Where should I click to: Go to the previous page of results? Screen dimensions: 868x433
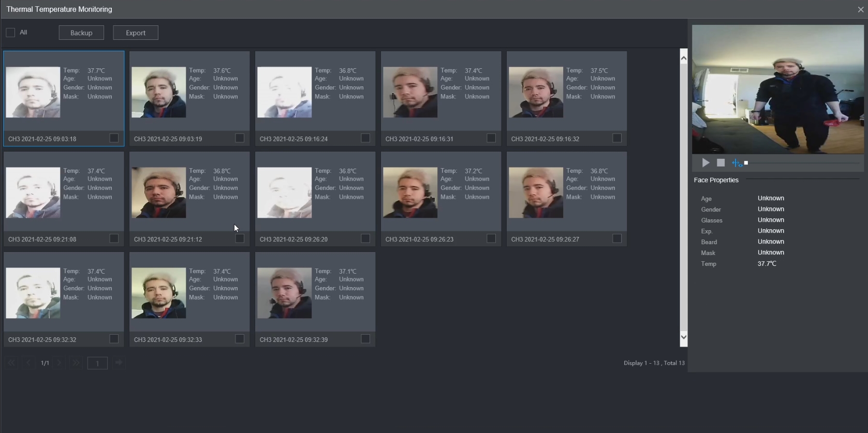click(x=28, y=363)
